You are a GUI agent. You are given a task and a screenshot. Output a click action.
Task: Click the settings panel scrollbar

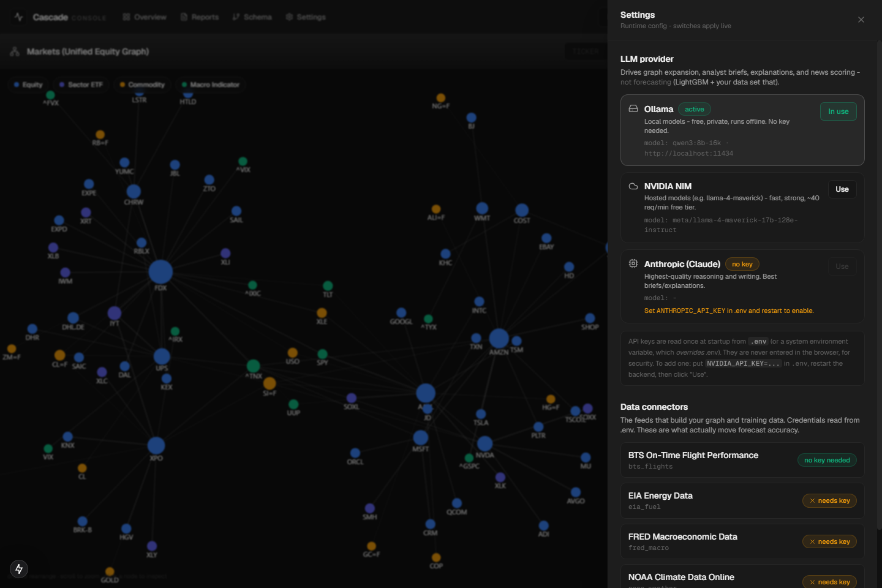(879, 287)
